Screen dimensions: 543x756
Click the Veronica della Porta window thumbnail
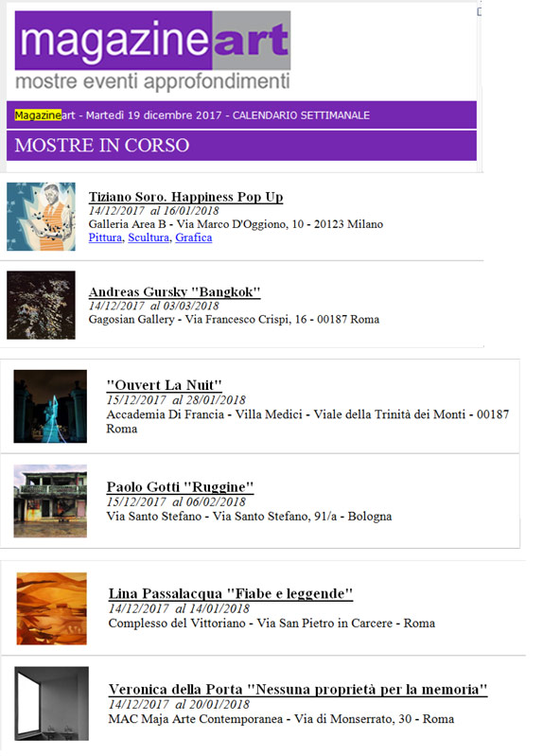52,703
